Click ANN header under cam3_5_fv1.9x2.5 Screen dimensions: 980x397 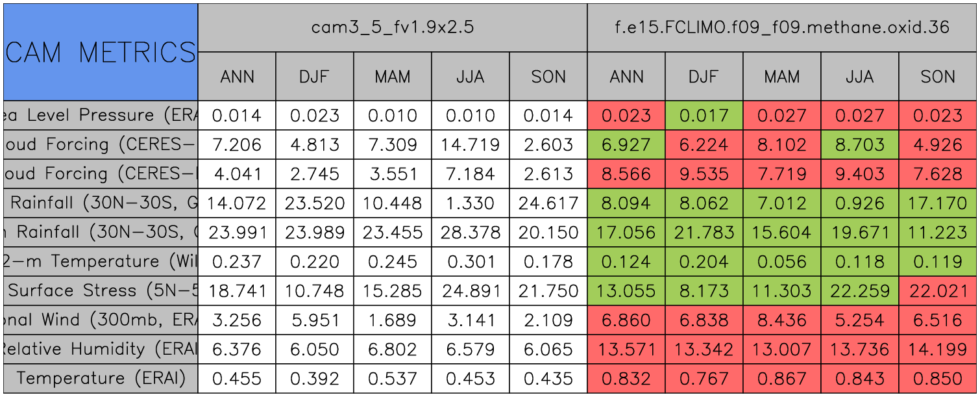click(x=237, y=77)
